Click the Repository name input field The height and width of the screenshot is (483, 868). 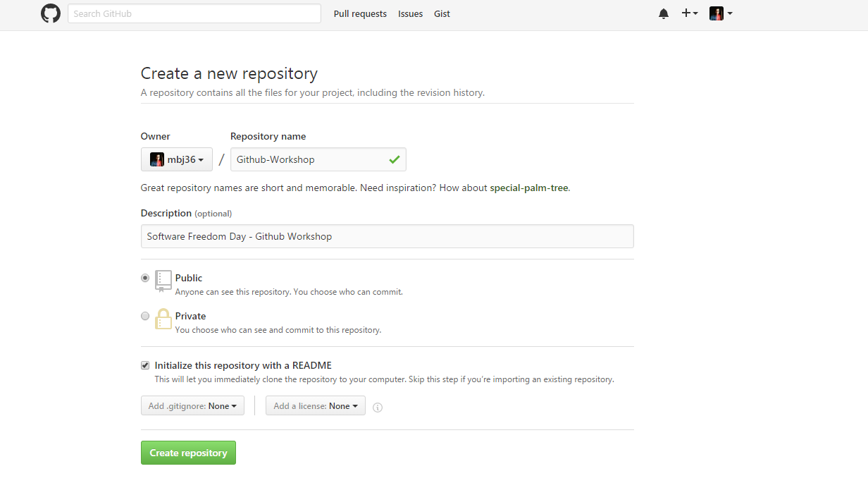pyautogui.click(x=318, y=159)
